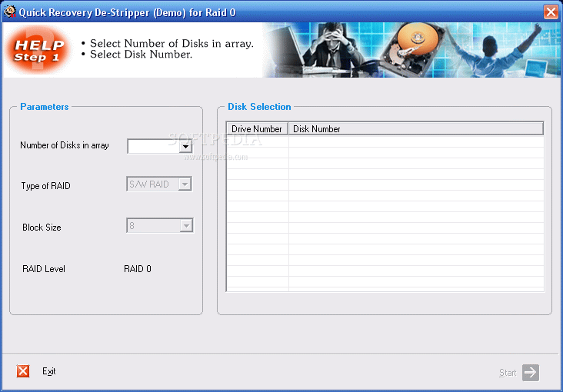Open the Type of RAID dropdown arrow
563x392 pixels.
[185, 184]
